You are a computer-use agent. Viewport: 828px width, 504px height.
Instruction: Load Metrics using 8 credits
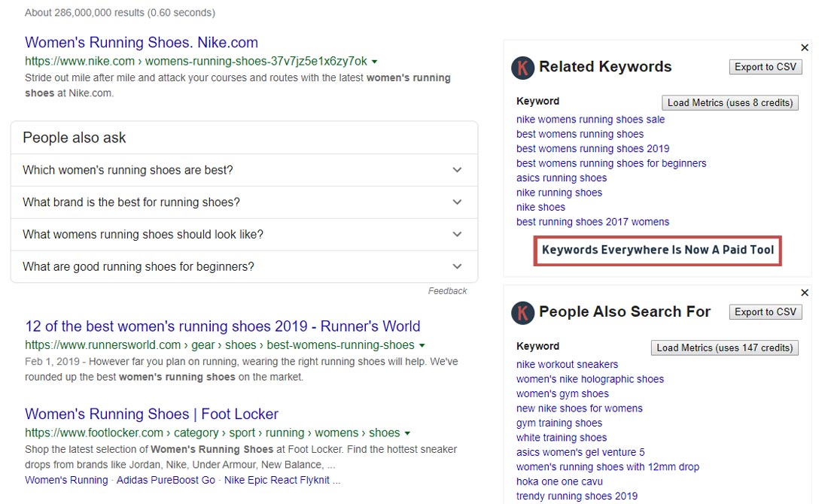click(x=730, y=102)
